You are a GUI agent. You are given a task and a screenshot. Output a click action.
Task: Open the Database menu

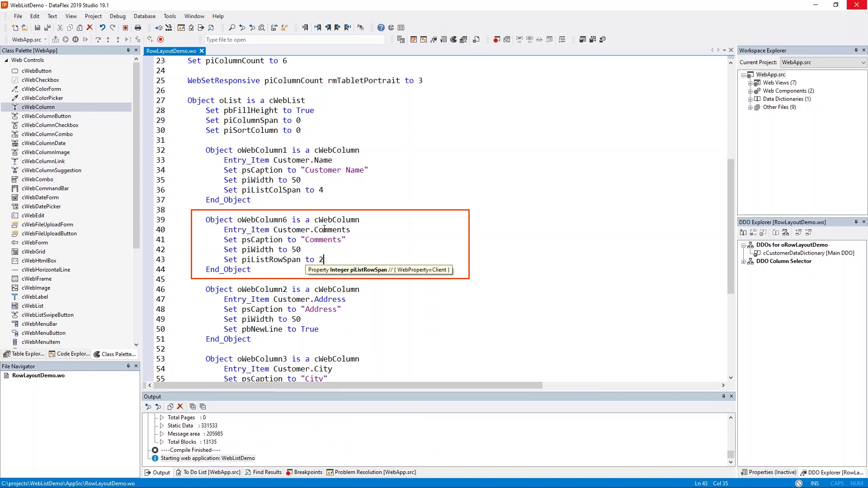(x=144, y=16)
